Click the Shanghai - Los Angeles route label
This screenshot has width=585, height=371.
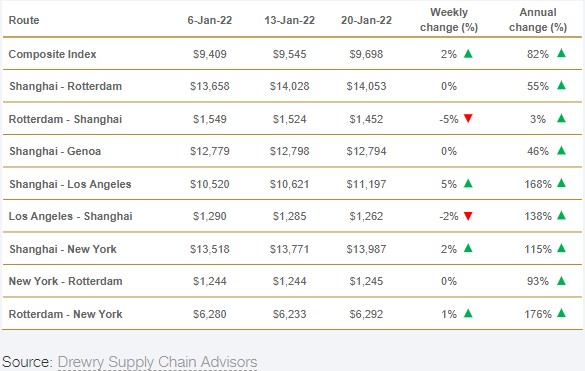pyautogui.click(x=70, y=184)
